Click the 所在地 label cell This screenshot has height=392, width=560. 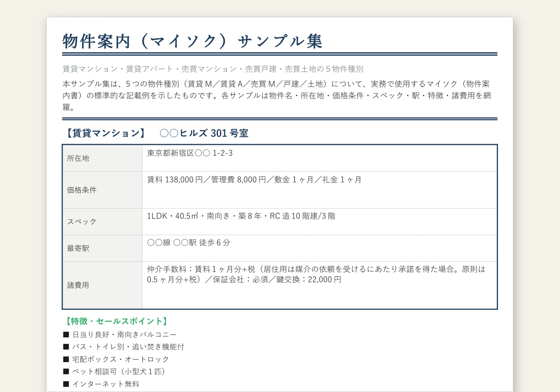pyautogui.click(x=103, y=158)
